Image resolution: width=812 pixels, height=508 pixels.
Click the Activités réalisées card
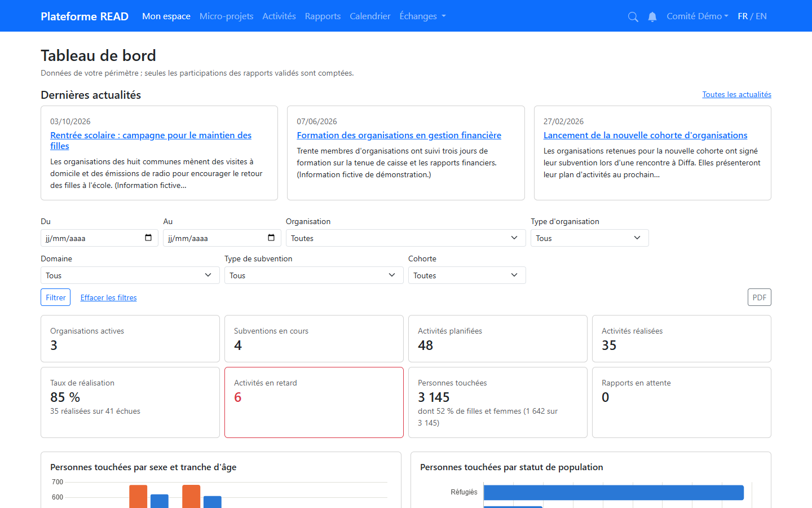click(682, 339)
